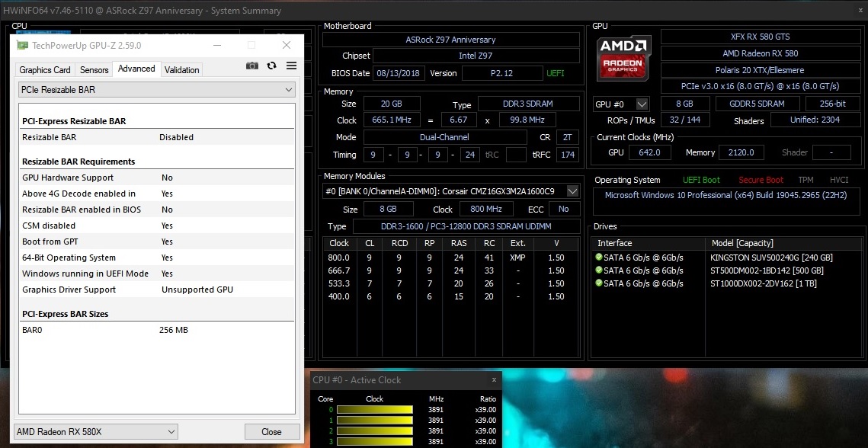Image resolution: width=868 pixels, height=448 pixels.
Task: Click the 666.7 clock timing row
Action: click(x=450, y=270)
